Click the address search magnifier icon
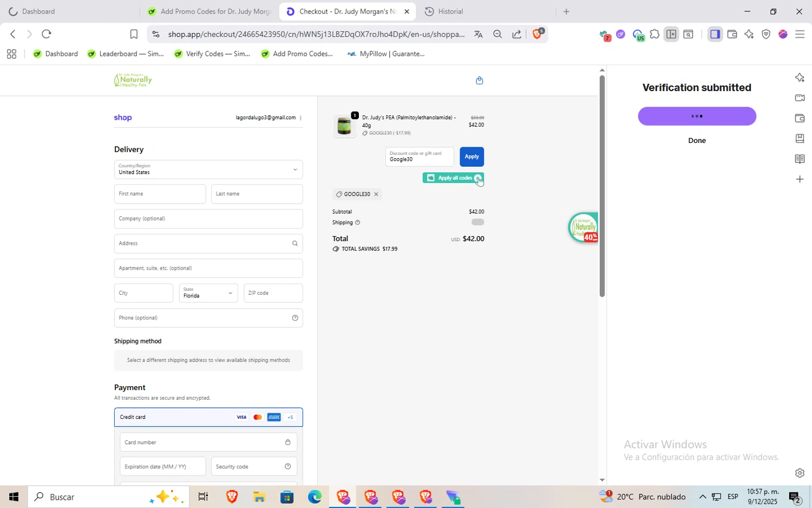This screenshot has width=812, height=508. coord(295,243)
